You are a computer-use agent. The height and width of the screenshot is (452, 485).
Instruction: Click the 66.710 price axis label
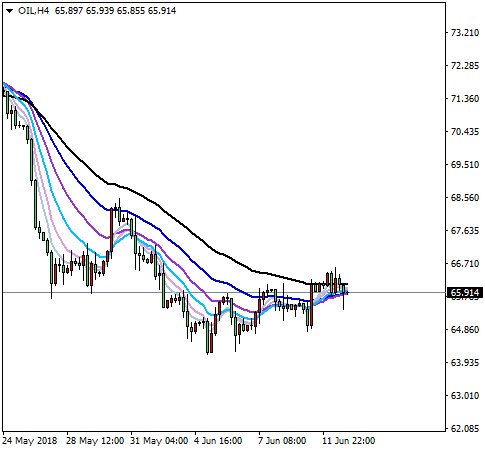click(465, 264)
